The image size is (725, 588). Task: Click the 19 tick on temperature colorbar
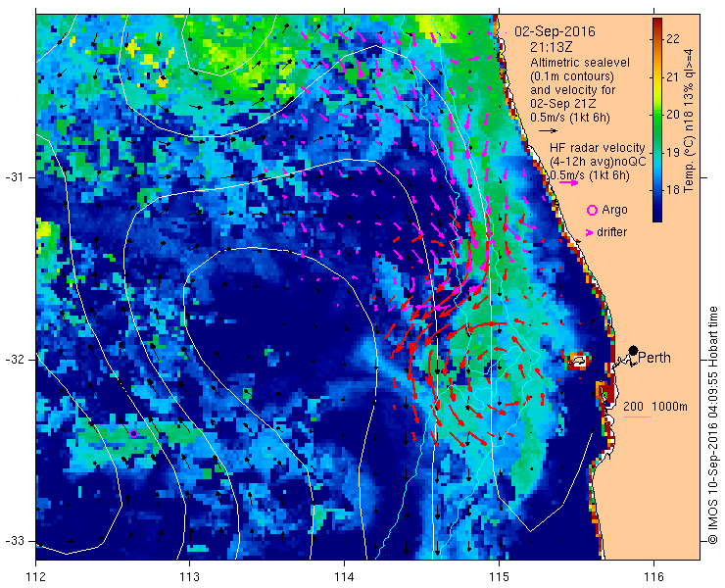point(673,152)
